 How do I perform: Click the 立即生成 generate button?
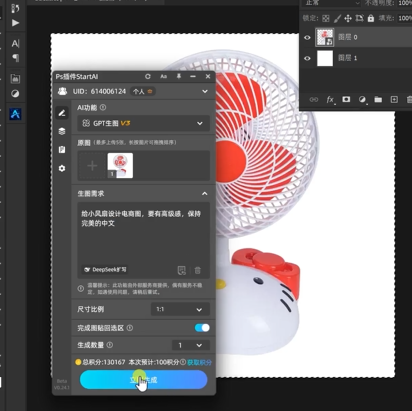143,380
